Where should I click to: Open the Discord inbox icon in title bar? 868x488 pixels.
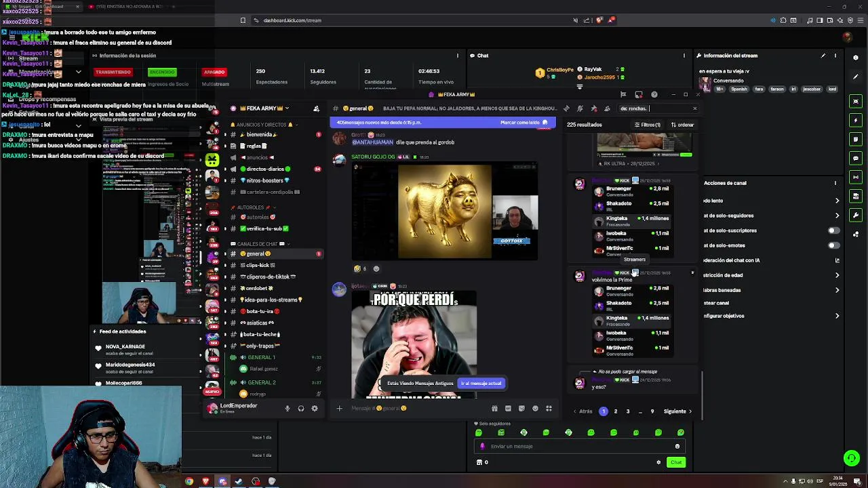638,94
